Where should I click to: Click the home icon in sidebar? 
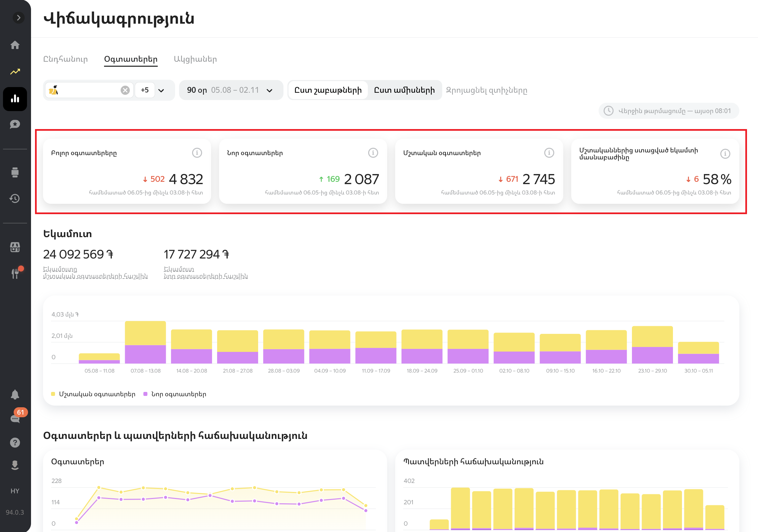point(15,45)
